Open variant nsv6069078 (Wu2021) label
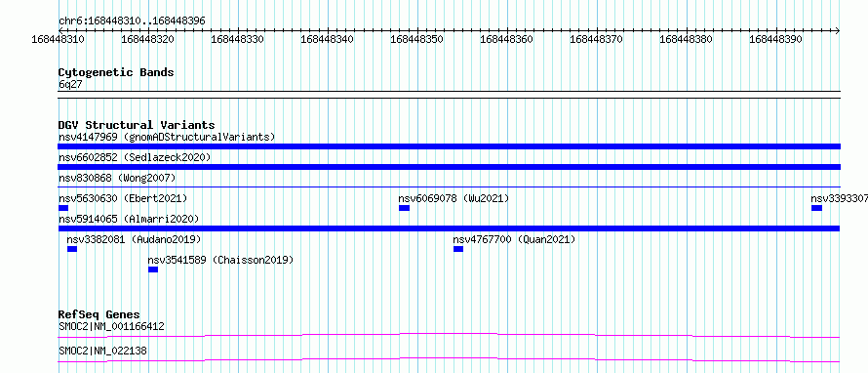This screenshot has height=373, width=868. (x=454, y=198)
